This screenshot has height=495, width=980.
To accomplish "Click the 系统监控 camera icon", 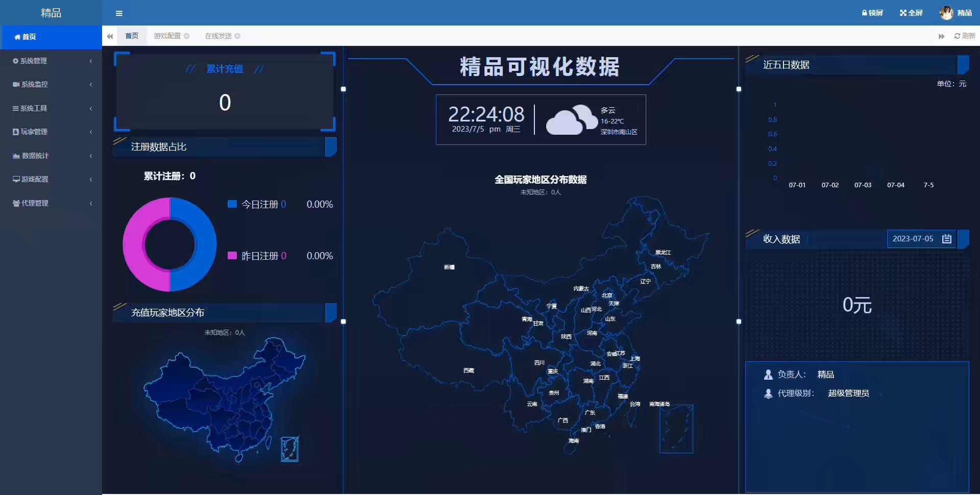I will tap(16, 85).
